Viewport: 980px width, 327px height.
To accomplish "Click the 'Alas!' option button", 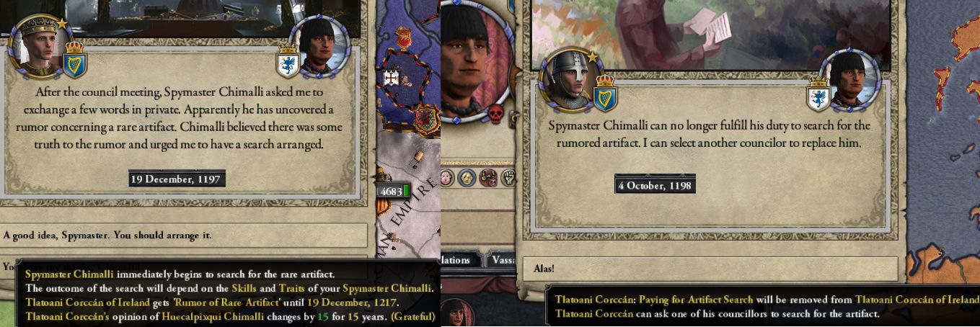I will [x=710, y=269].
